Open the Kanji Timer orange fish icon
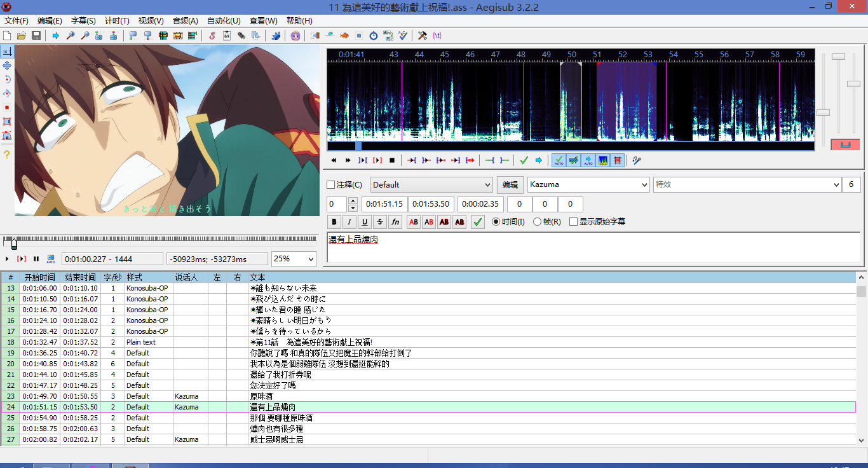Screen dimensions: 868x468 click(344, 36)
